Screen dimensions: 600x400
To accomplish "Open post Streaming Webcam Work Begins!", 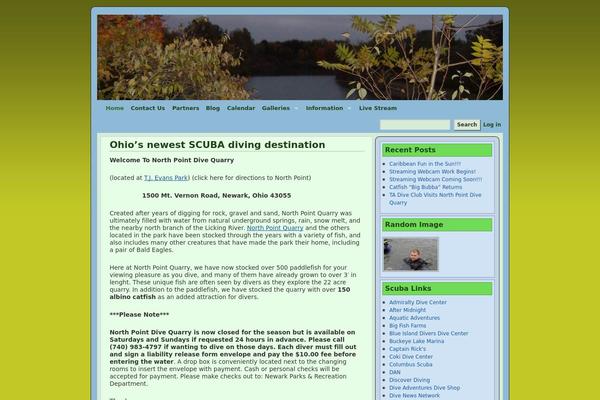I will click(x=432, y=171).
